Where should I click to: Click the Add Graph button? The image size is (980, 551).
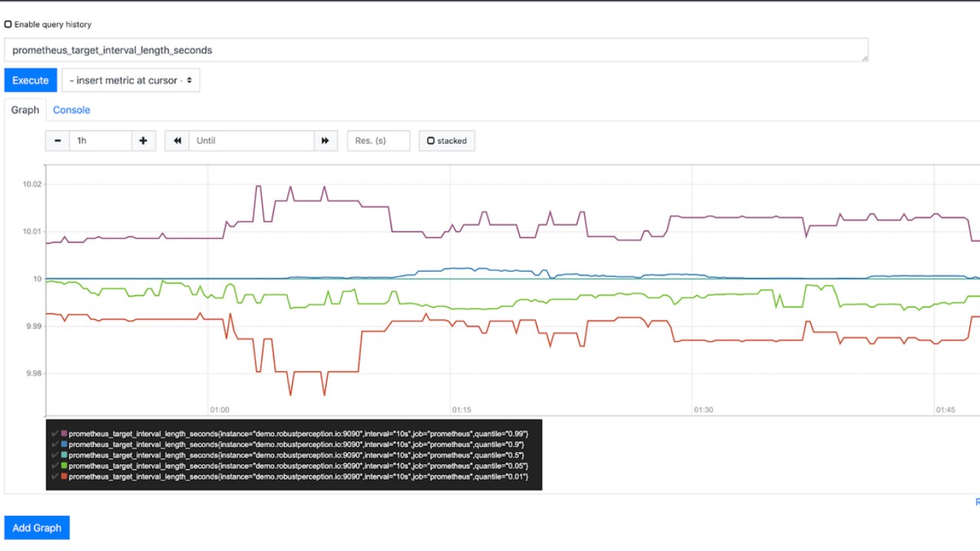pos(37,528)
